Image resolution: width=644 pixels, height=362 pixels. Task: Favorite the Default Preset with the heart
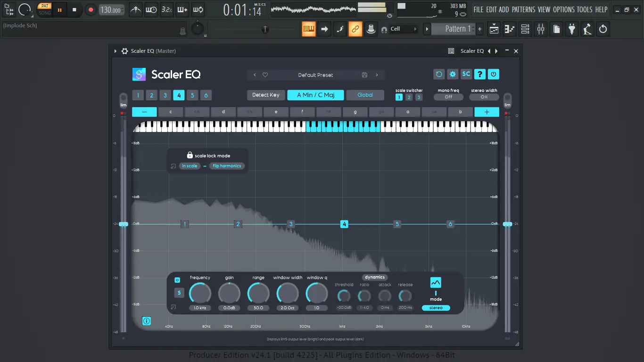click(x=265, y=75)
